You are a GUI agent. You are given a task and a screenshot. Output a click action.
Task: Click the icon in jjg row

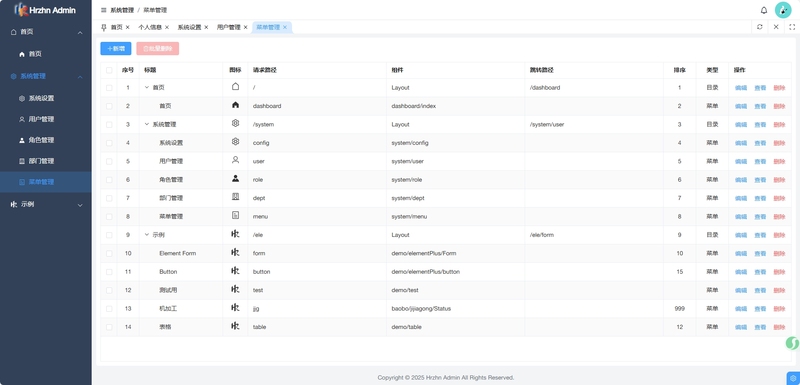point(235,307)
